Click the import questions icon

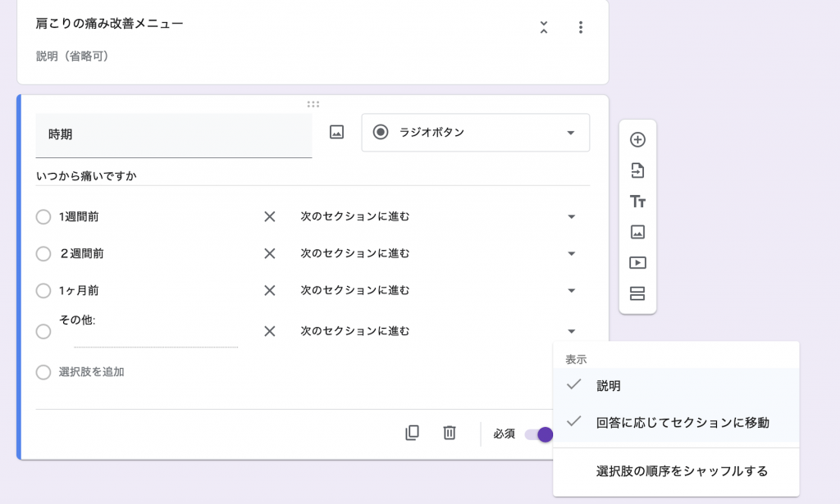(x=637, y=170)
